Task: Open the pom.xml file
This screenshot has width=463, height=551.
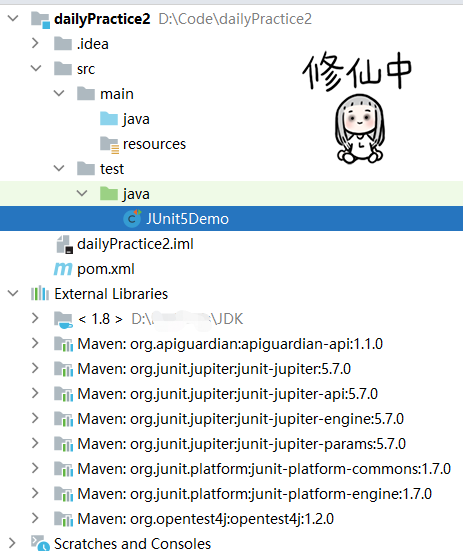Action: click(x=106, y=269)
